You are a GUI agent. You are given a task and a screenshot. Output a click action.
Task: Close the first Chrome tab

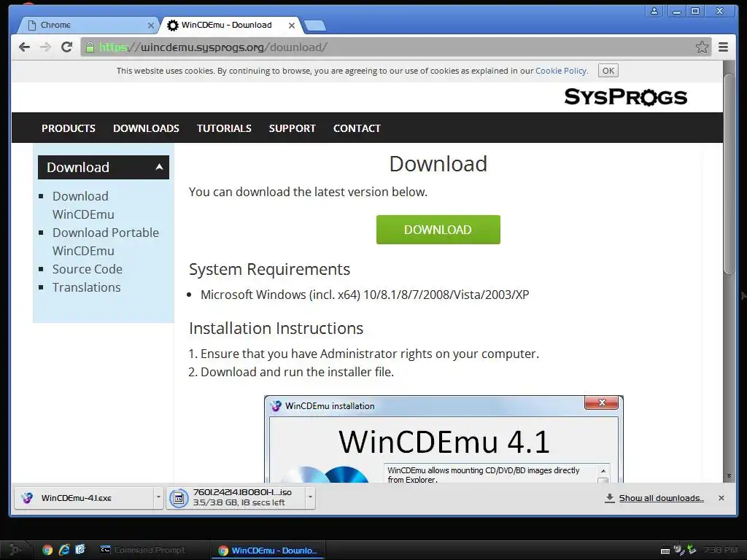150,26
